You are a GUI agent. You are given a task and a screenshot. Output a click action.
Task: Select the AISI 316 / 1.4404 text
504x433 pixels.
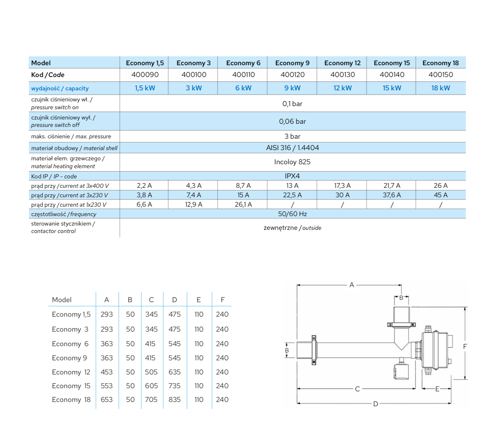[x=292, y=148]
